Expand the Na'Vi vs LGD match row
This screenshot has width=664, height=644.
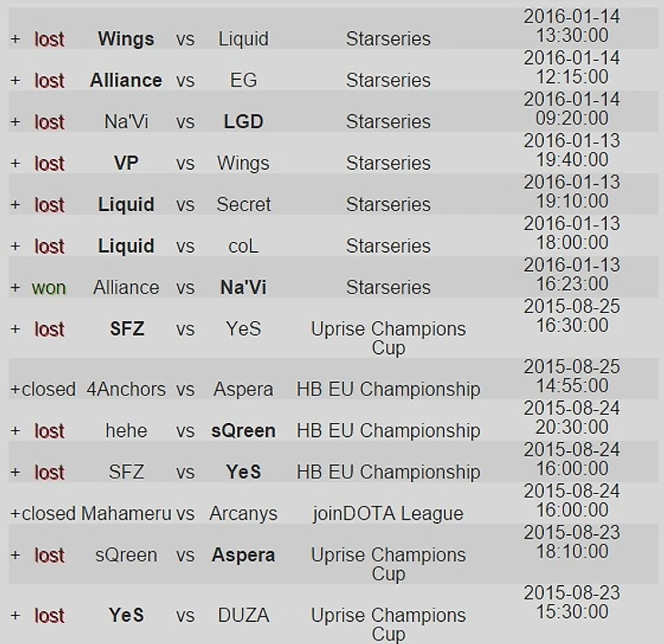coord(15,122)
